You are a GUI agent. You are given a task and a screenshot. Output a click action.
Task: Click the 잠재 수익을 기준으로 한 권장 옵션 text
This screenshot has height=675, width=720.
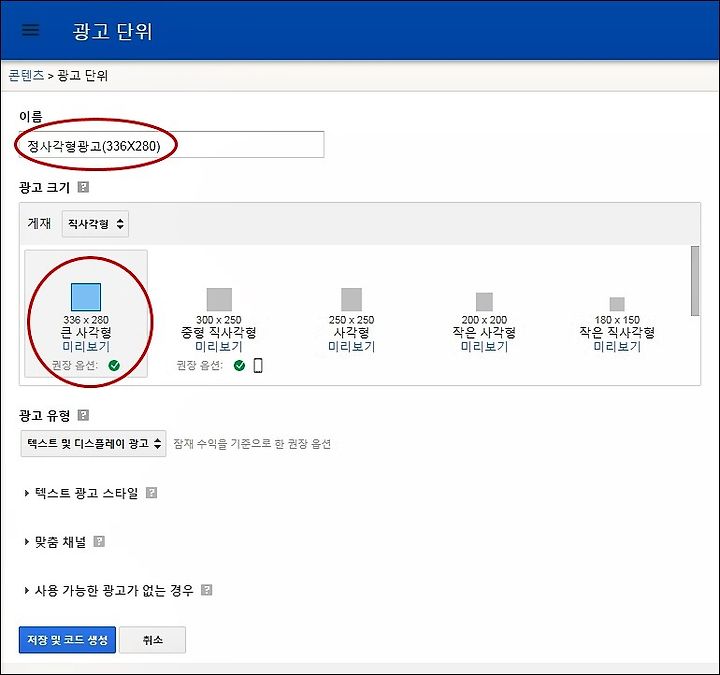(x=252, y=444)
